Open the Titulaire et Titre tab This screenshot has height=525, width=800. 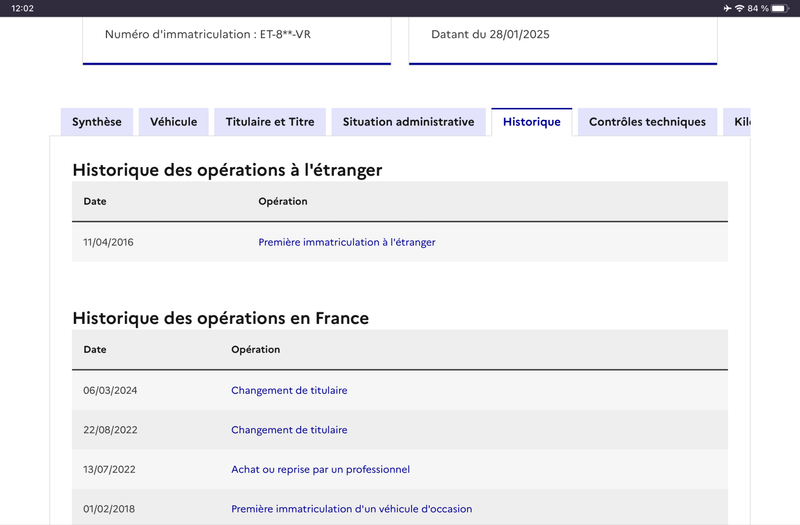[x=270, y=122]
